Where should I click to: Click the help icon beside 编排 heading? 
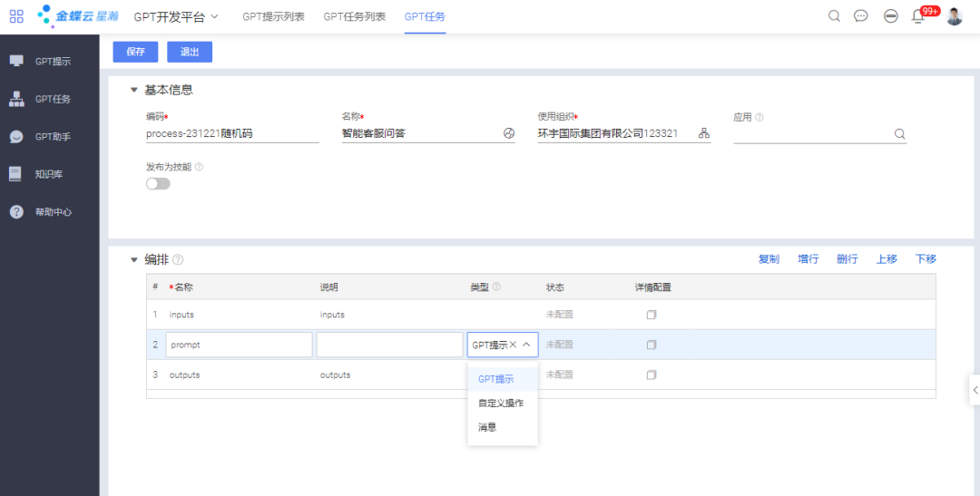pyautogui.click(x=178, y=259)
